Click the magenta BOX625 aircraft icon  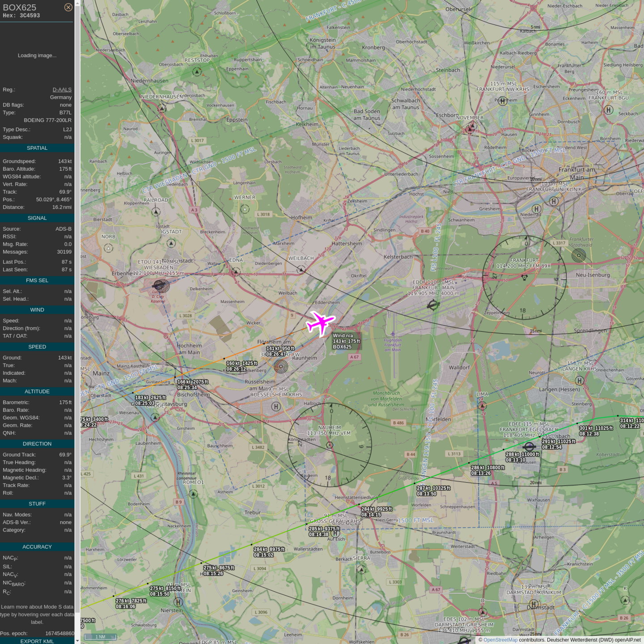tap(320, 322)
